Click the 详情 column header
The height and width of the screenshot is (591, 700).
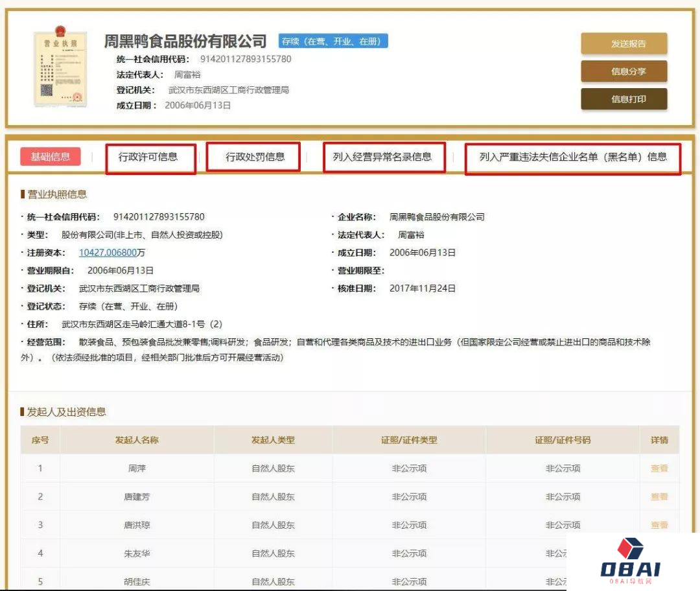pyautogui.click(x=659, y=440)
